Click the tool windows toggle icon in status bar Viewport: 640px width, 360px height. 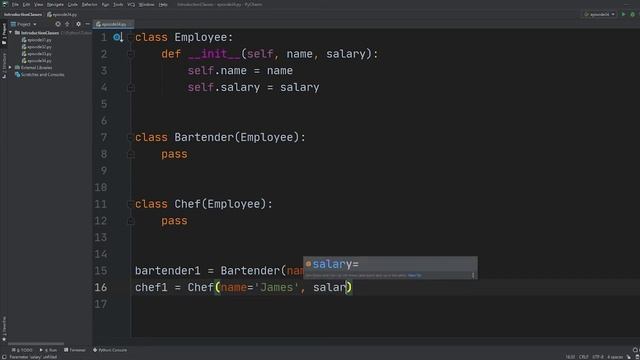click(4, 357)
